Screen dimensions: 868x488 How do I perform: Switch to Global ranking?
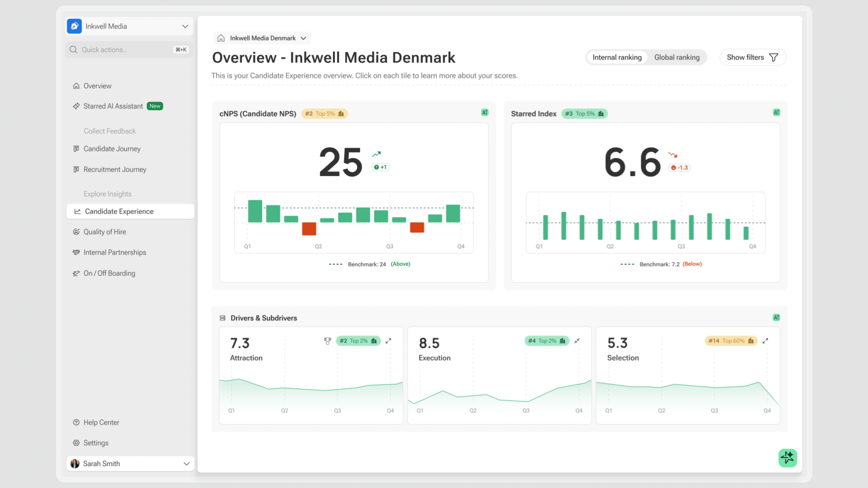677,57
